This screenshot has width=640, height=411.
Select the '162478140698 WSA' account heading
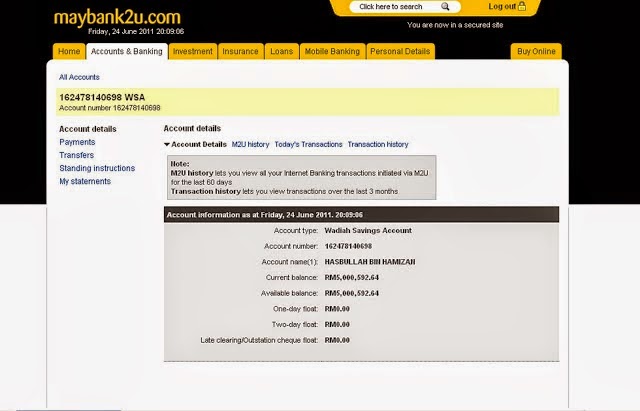pos(102,97)
